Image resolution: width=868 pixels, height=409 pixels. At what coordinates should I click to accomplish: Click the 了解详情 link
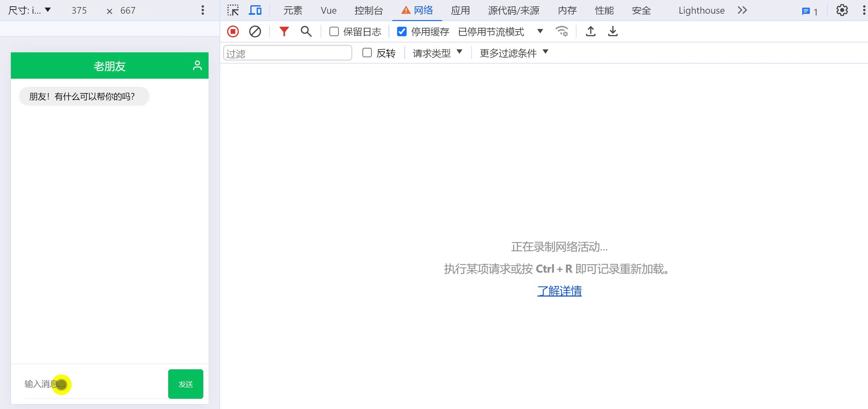pyautogui.click(x=559, y=291)
